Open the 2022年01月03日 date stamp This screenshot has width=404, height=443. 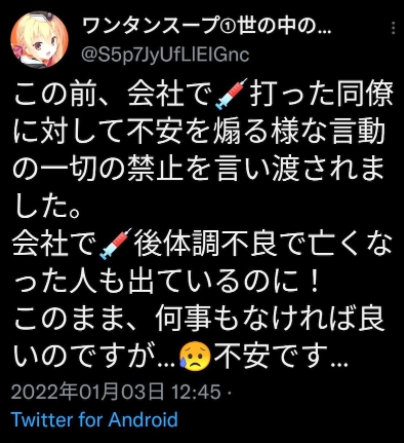pyautogui.click(x=88, y=392)
